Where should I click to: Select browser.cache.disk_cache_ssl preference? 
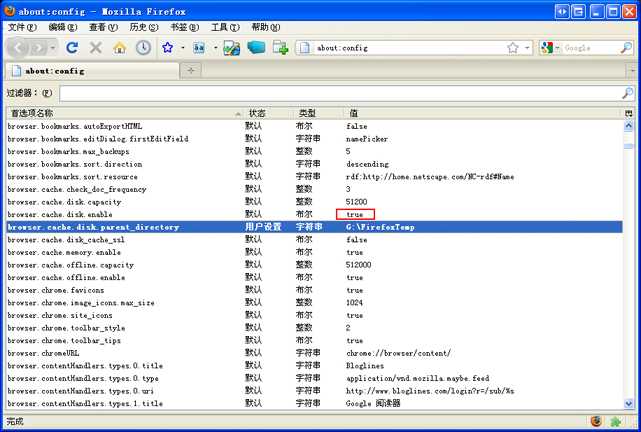click(314, 240)
